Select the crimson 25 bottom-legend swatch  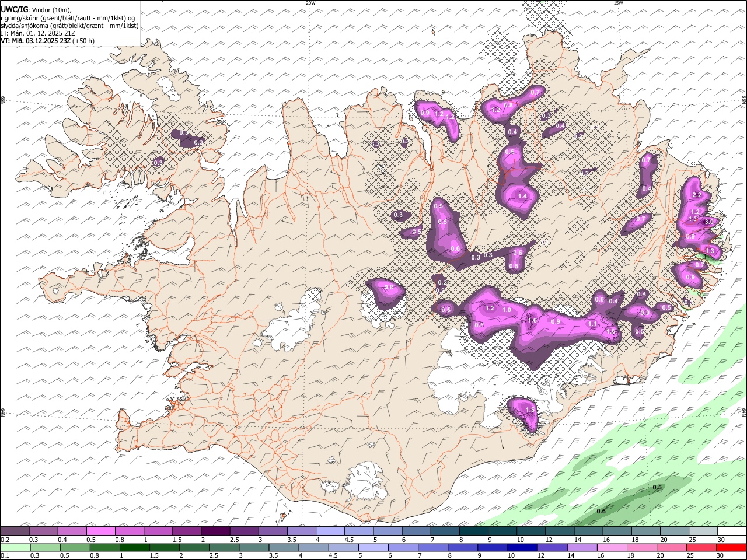pos(701,548)
